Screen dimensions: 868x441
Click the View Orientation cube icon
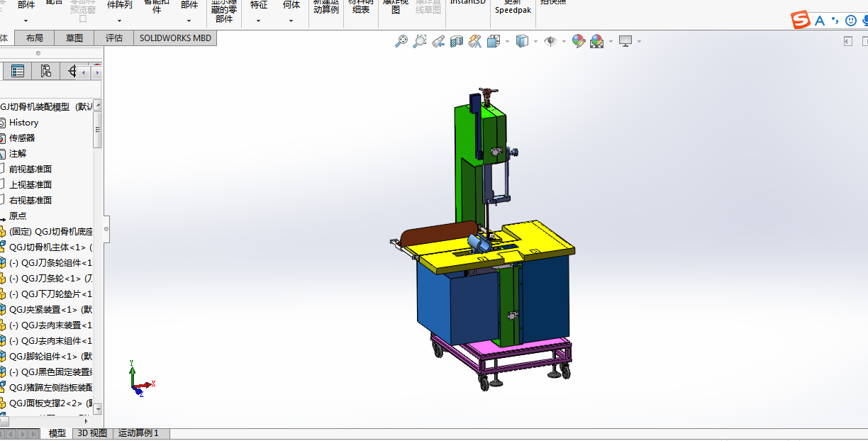[x=494, y=42]
